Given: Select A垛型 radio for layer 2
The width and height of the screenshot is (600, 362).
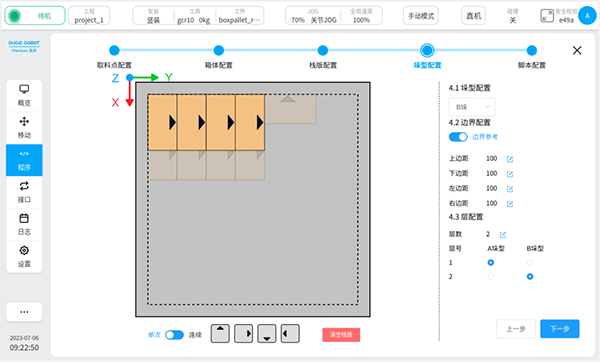Looking at the screenshot, I should (491, 276).
